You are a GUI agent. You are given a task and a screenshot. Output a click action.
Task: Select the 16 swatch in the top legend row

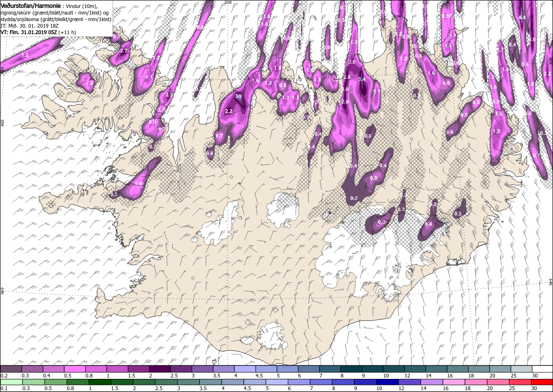point(457,369)
